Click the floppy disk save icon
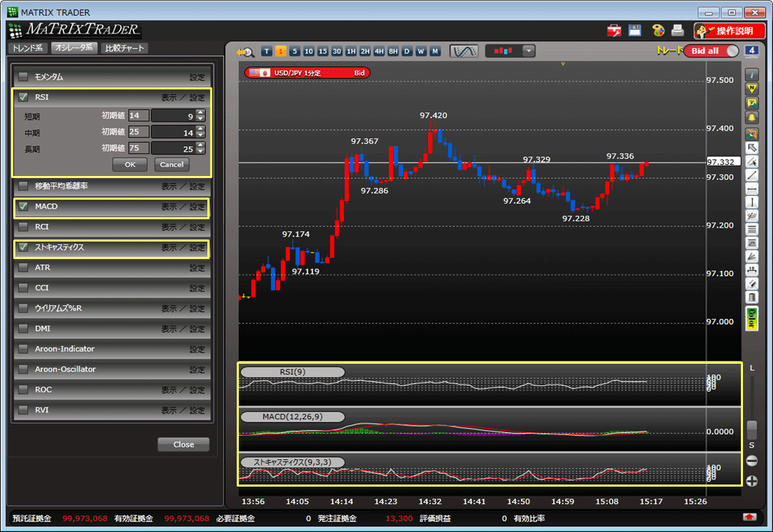The image size is (773, 532). coord(635,30)
